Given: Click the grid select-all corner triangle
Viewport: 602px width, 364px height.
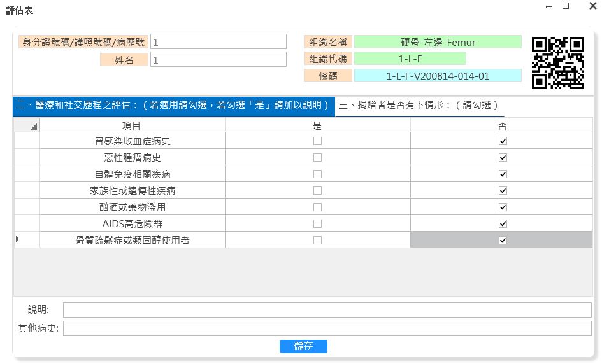Looking at the screenshot, I should tap(33, 127).
